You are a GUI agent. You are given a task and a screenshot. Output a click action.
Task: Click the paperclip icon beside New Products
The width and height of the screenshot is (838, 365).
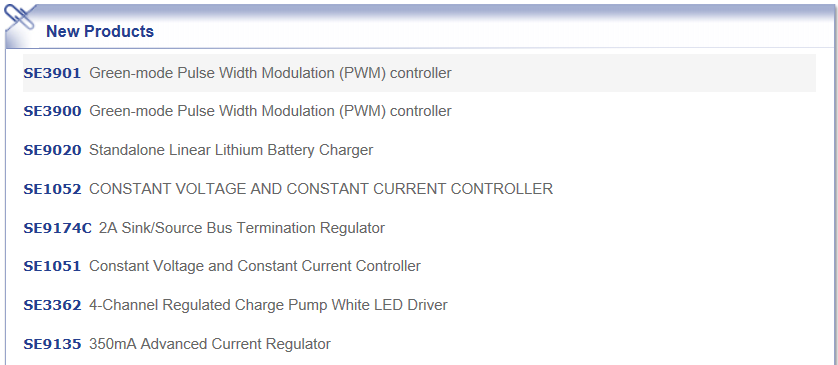[x=20, y=17]
